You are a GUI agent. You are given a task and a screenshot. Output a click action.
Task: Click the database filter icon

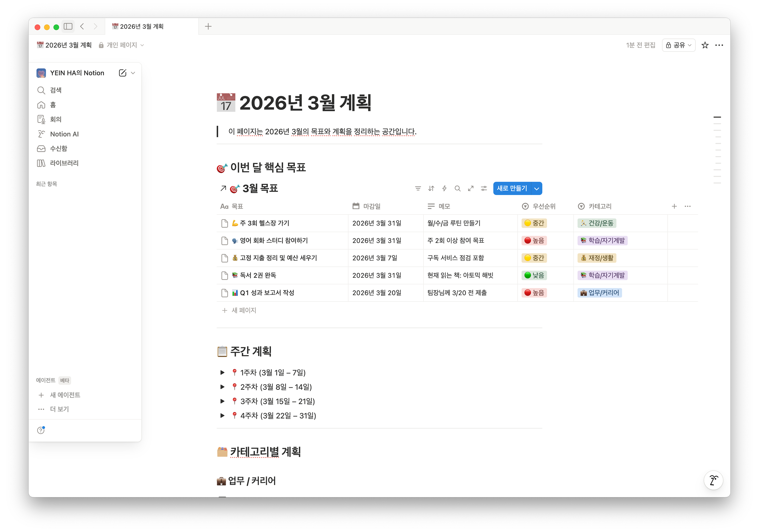coord(418,188)
